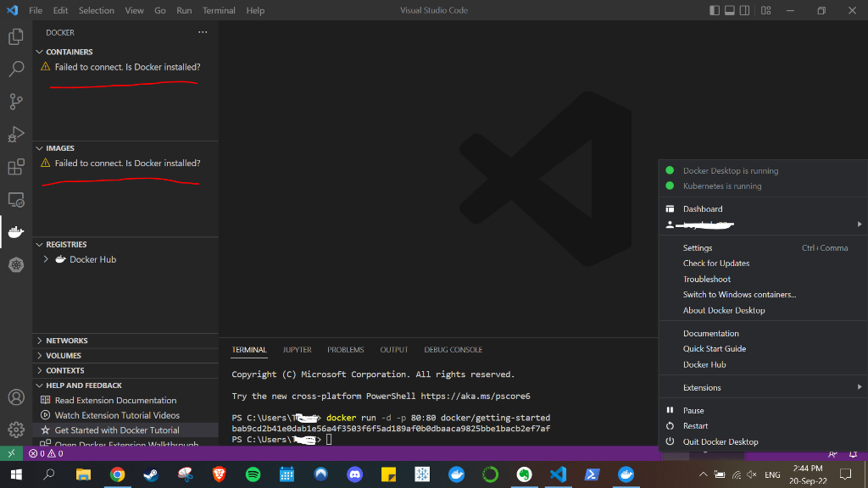This screenshot has width=868, height=488.
Task: Switch to the JUPYTER panel tab
Action: 297,350
